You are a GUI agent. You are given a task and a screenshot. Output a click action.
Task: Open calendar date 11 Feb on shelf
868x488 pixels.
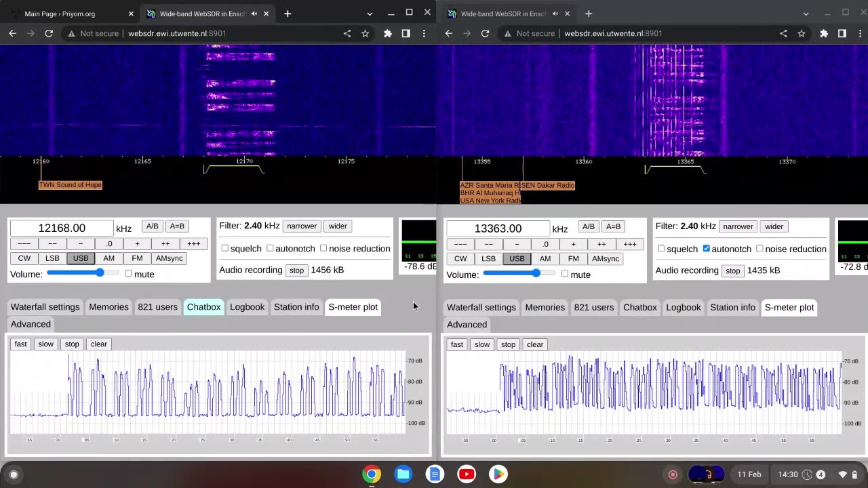pos(749,474)
